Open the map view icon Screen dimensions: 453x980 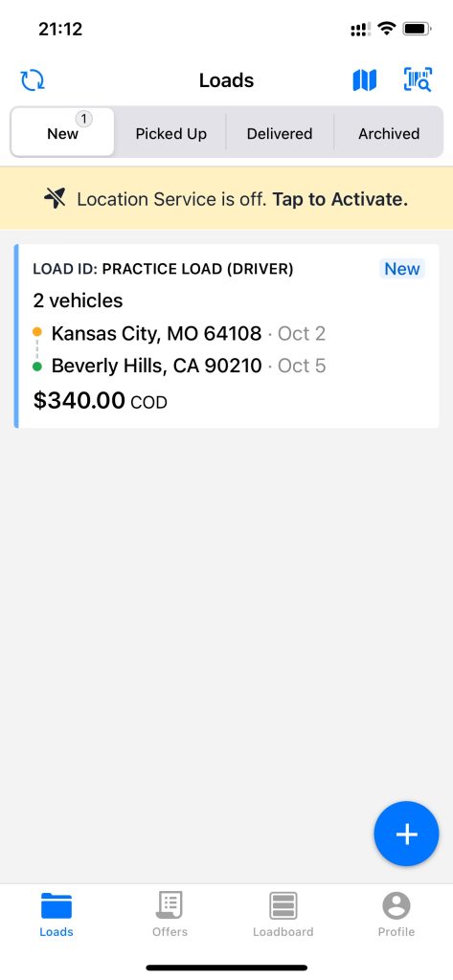click(x=365, y=80)
